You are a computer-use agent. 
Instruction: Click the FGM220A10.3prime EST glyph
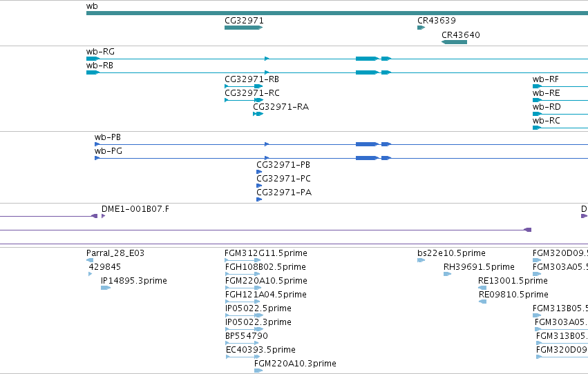click(258, 371)
